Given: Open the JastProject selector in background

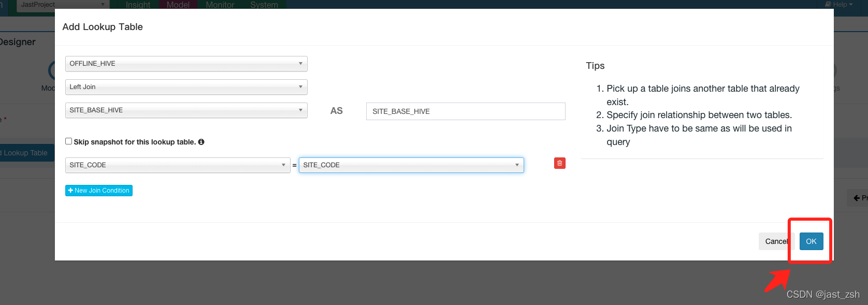Looking at the screenshot, I should (x=63, y=5).
